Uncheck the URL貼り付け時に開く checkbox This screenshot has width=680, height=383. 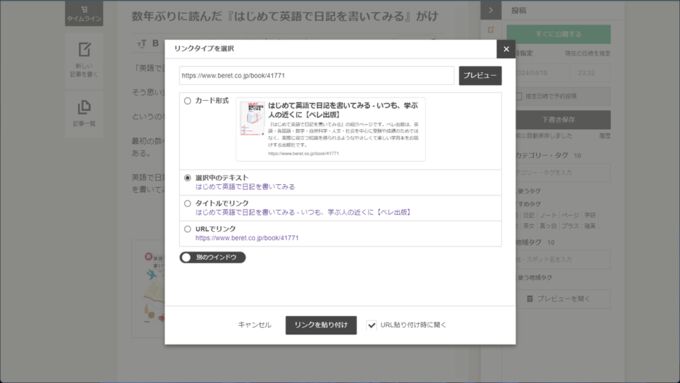(372, 325)
